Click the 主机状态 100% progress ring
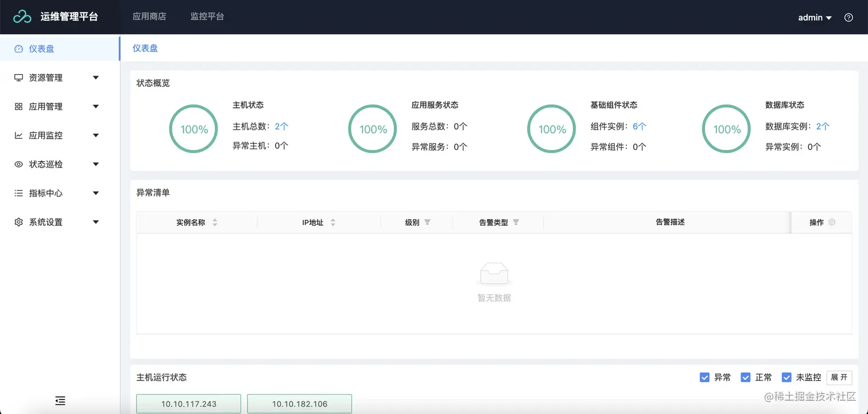This screenshot has width=868, height=414. click(x=194, y=129)
